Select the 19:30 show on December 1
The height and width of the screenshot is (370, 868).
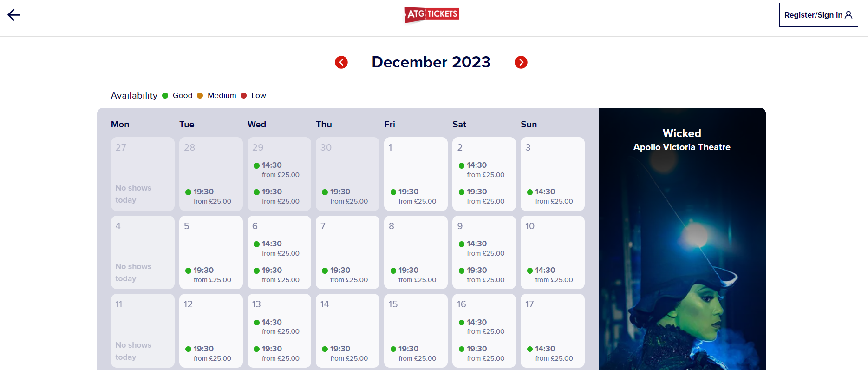click(408, 192)
